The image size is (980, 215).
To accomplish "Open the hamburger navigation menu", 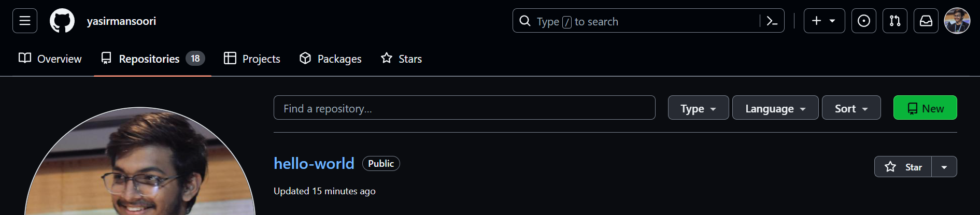I will point(25,21).
